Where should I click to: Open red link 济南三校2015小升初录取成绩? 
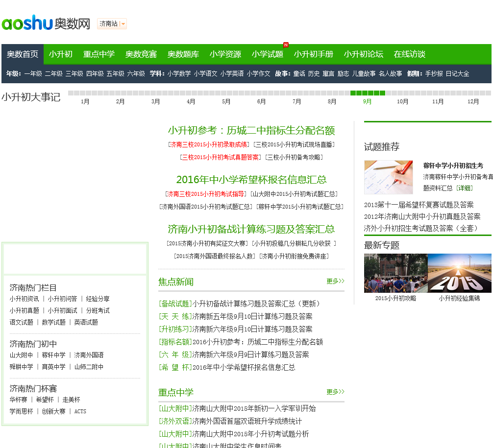pos(208,144)
